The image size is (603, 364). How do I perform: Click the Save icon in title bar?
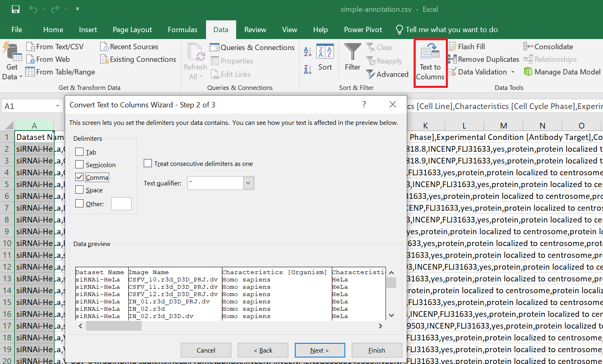16,9
